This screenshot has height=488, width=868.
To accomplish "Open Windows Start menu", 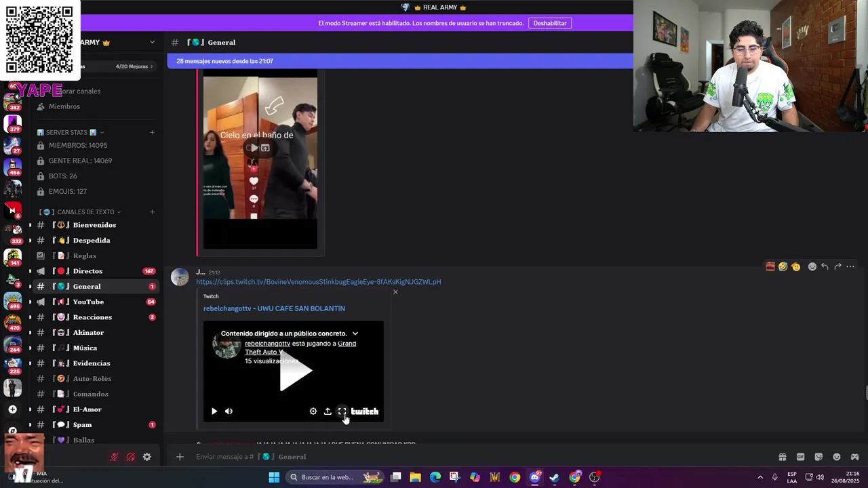I will pyautogui.click(x=274, y=477).
